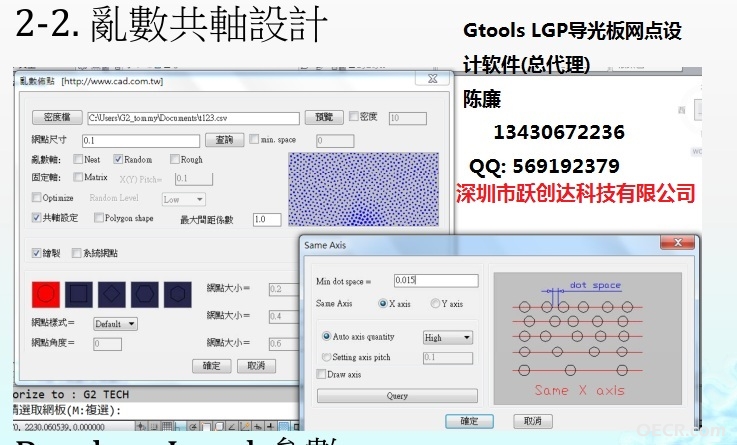Toggle Infer constraints status bar icon

141,427
